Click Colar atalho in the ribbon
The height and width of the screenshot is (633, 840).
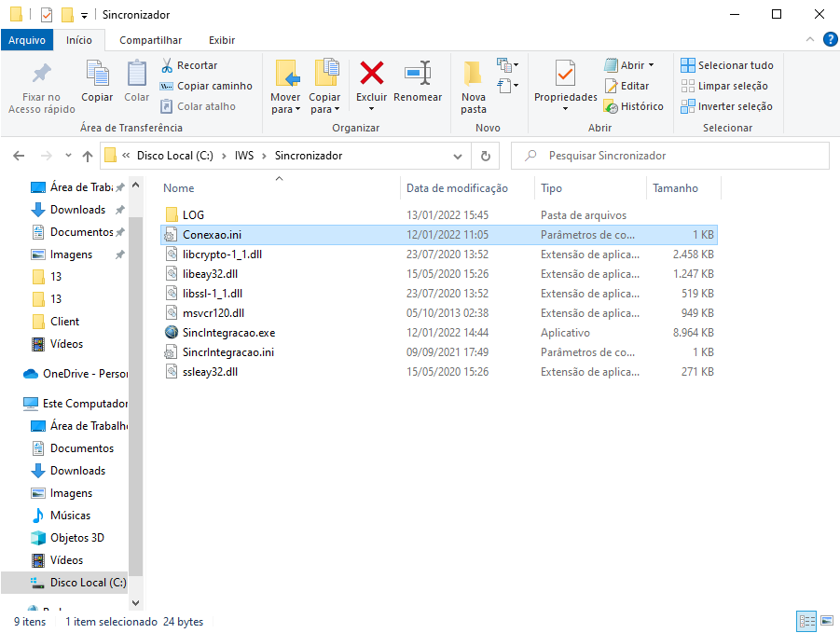click(x=199, y=106)
